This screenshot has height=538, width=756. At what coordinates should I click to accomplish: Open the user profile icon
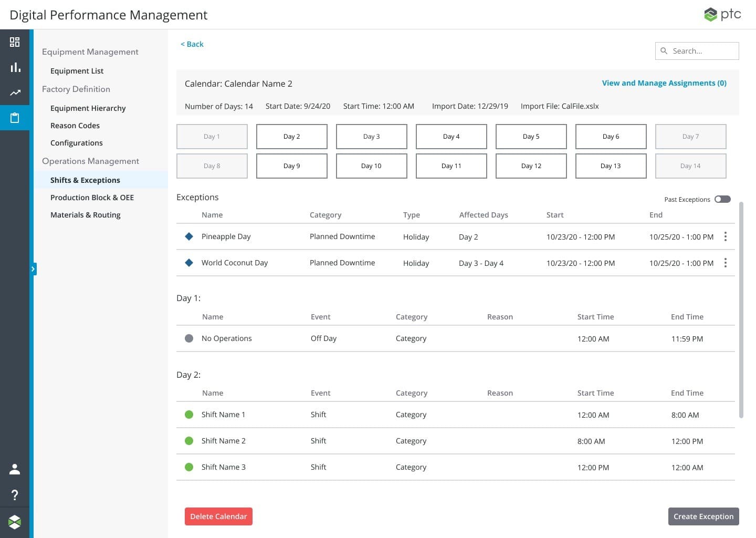(15, 469)
